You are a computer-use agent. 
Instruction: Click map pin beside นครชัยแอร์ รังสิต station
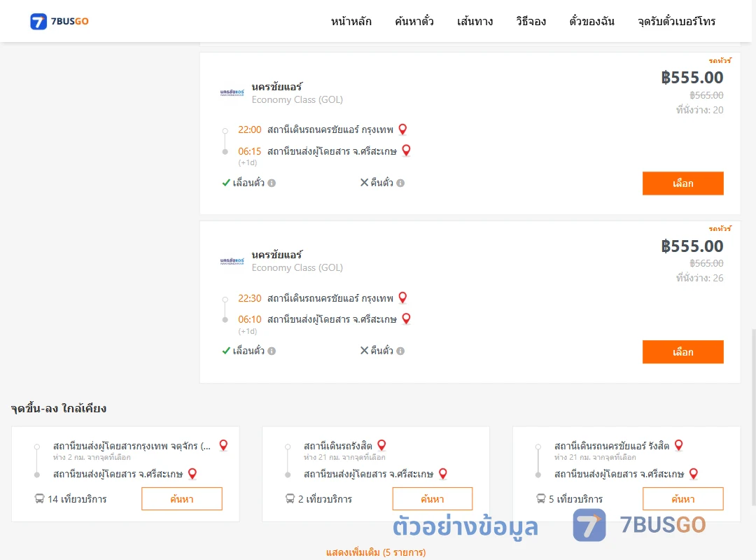pos(679,445)
